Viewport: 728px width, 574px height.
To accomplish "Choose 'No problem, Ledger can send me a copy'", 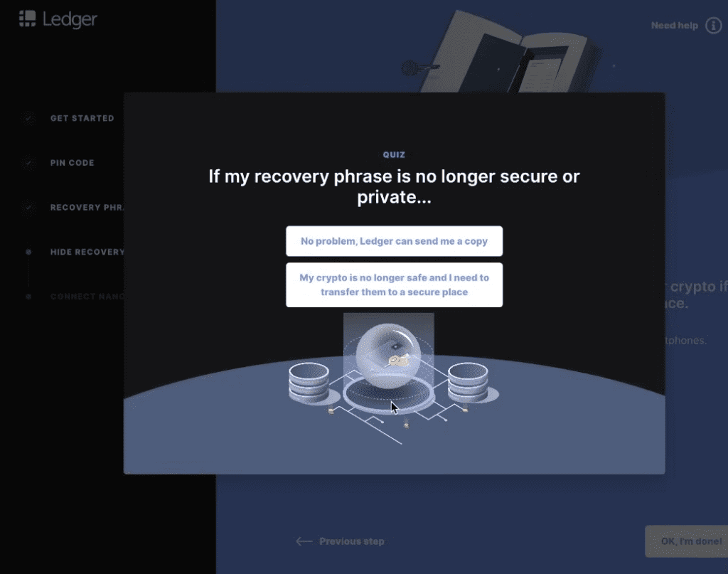I will pyautogui.click(x=394, y=241).
